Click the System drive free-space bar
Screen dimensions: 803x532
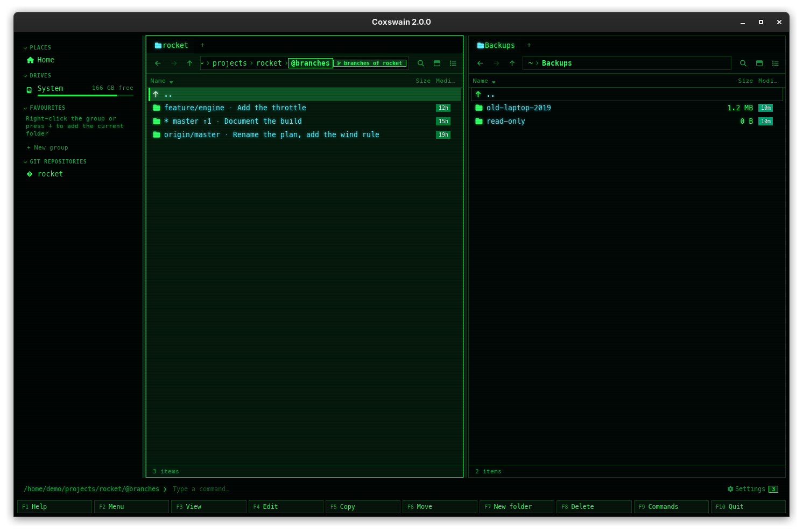(x=85, y=96)
